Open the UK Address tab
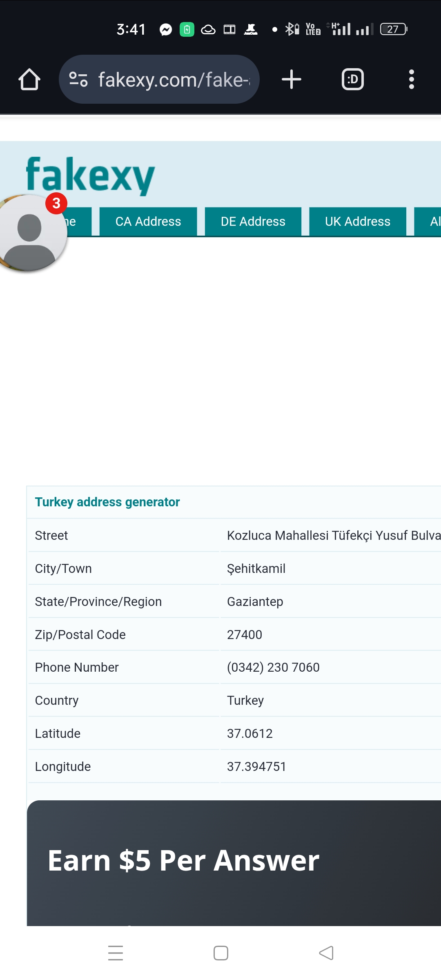Image resolution: width=441 pixels, height=980 pixels. click(358, 221)
